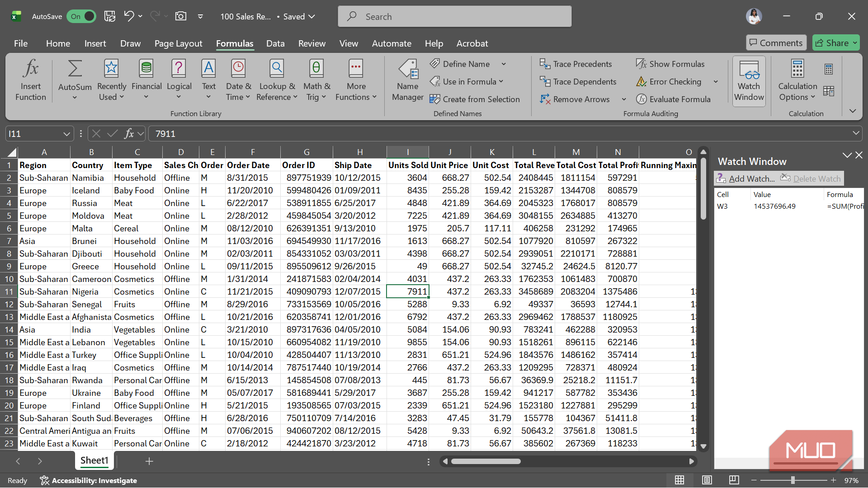Switch to Page Break Preview in status bar
The width and height of the screenshot is (868, 488).
(x=734, y=480)
